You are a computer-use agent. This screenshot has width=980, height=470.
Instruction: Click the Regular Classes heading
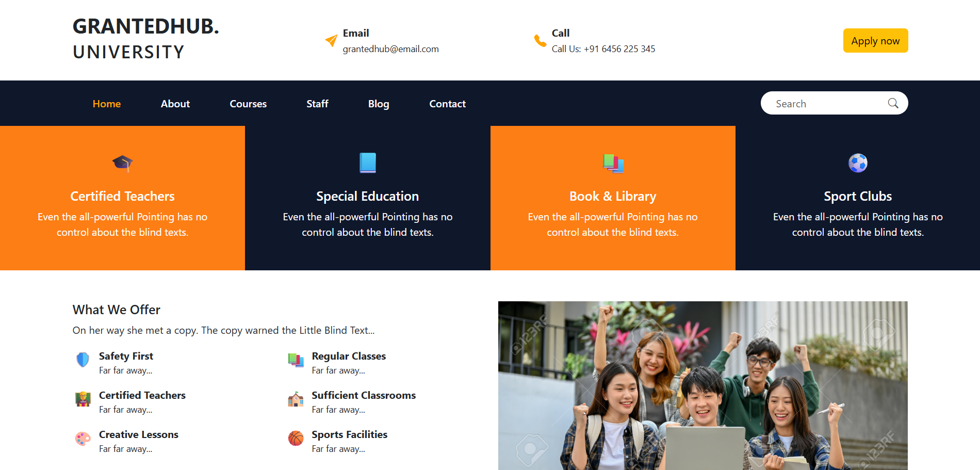pyautogui.click(x=349, y=356)
